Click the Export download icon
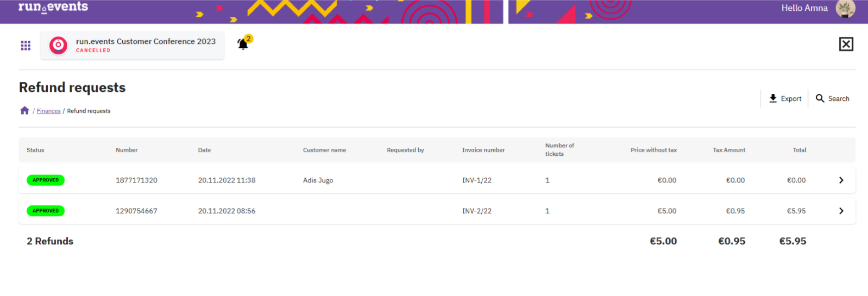The height and width of the screenshot is (296, 868). (773, 98)
